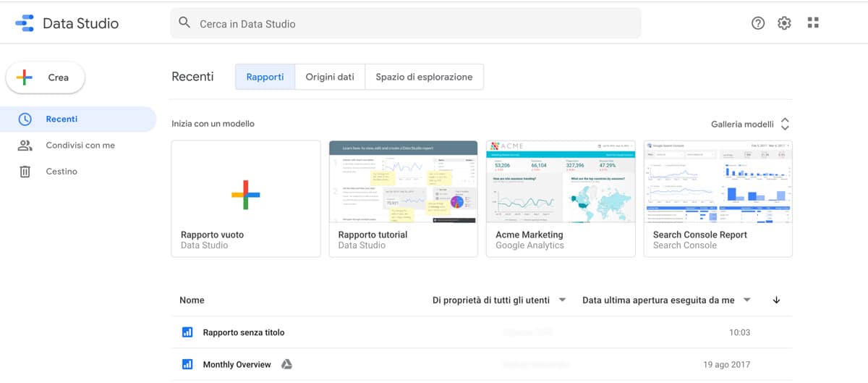Click the Cestino trash icon
Screen dimensions: 868x383
[x=25, y=172]
